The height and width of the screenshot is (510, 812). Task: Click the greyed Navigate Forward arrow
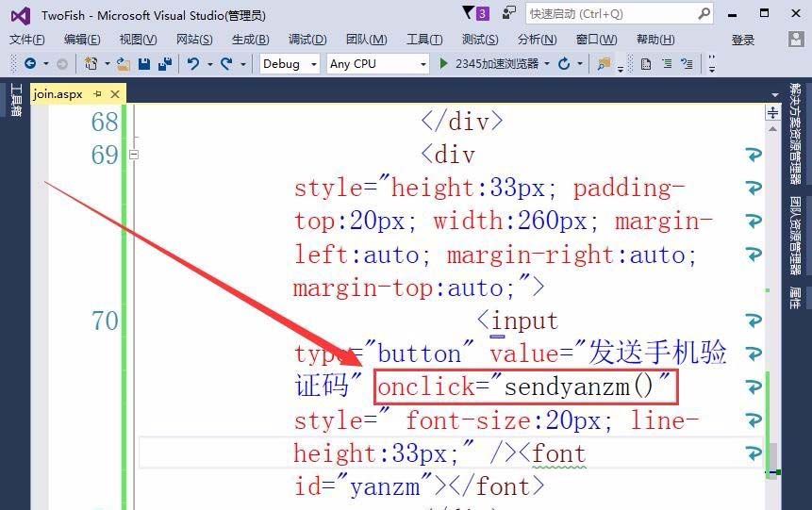pos(61,64)
